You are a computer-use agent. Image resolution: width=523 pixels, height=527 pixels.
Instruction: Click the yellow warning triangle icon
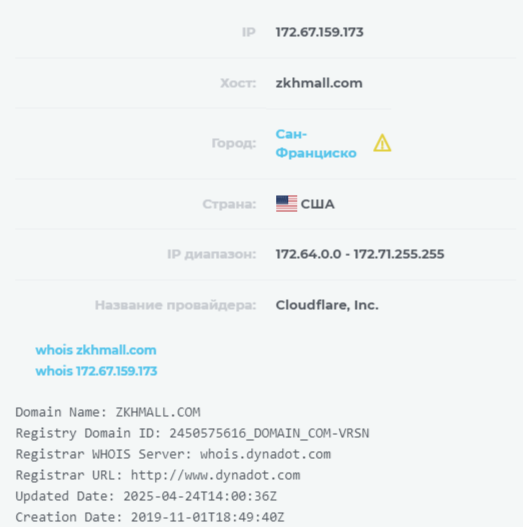click(382, 143)
